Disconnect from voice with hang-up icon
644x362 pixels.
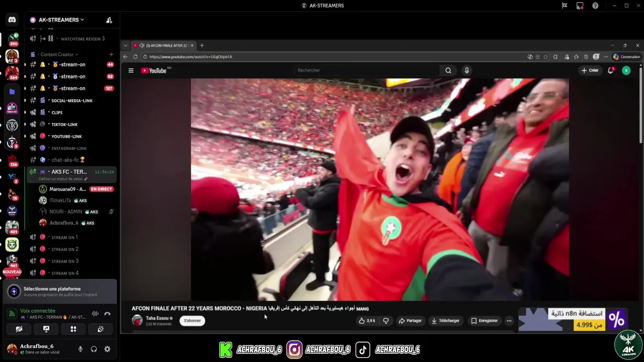[x=107, y=314]
